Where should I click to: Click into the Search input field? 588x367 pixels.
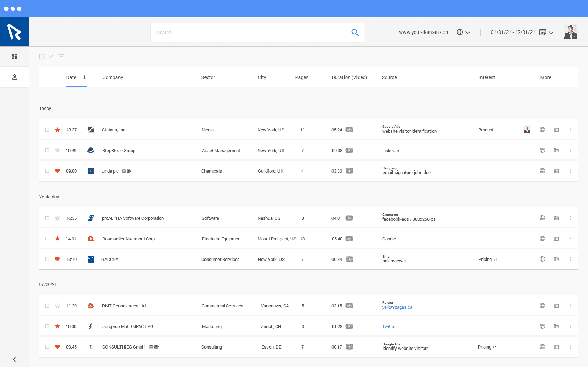click(x=258, y=33)
